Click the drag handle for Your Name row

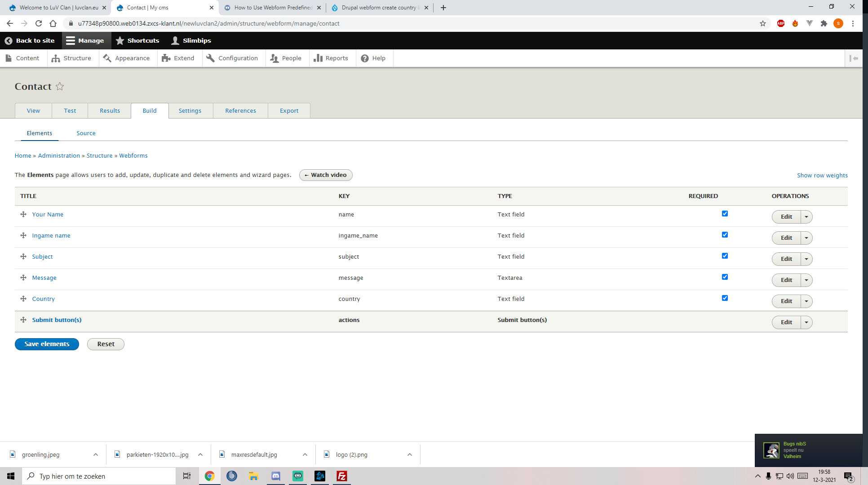(23, 215)
